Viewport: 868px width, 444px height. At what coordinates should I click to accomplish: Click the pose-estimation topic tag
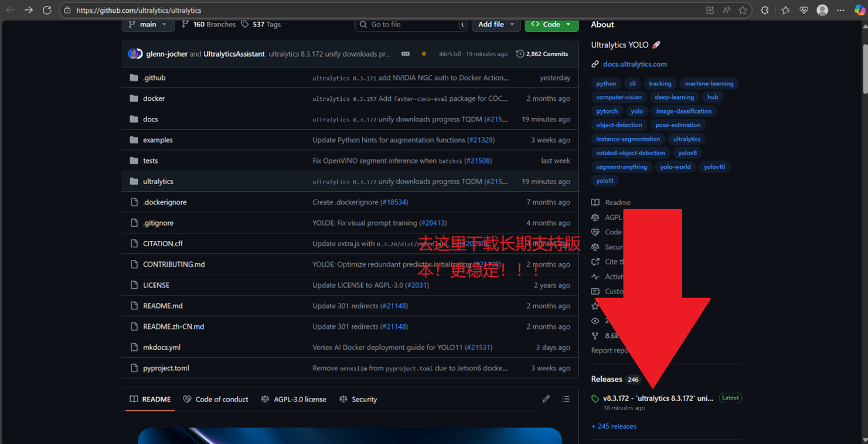click(678, 125)
